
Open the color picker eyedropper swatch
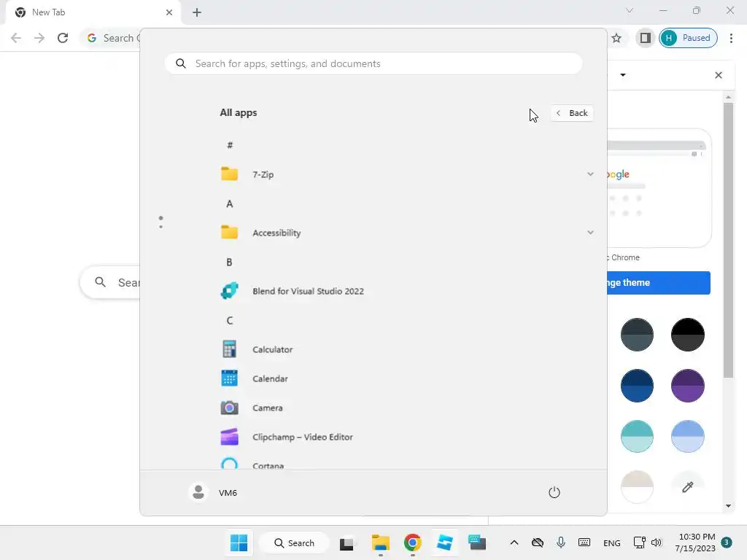[x=687, y=486]
